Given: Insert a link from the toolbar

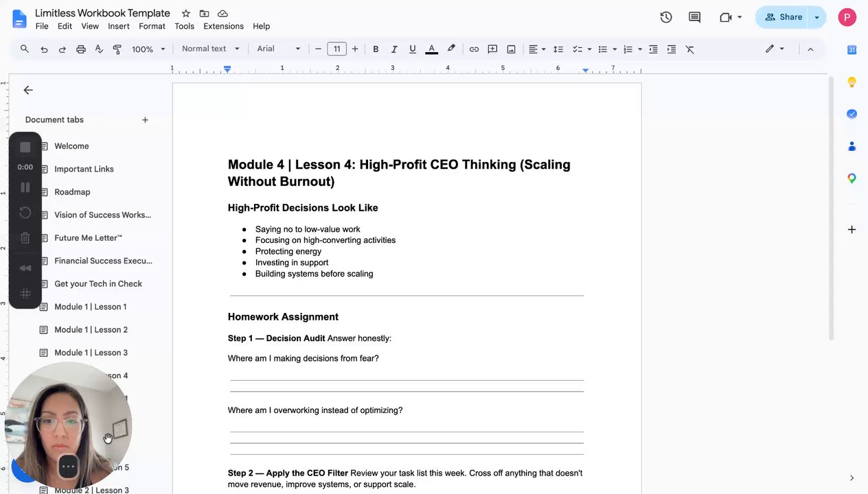Looking at the screenshot, I should pyautogui.click(x=474, y=49).
